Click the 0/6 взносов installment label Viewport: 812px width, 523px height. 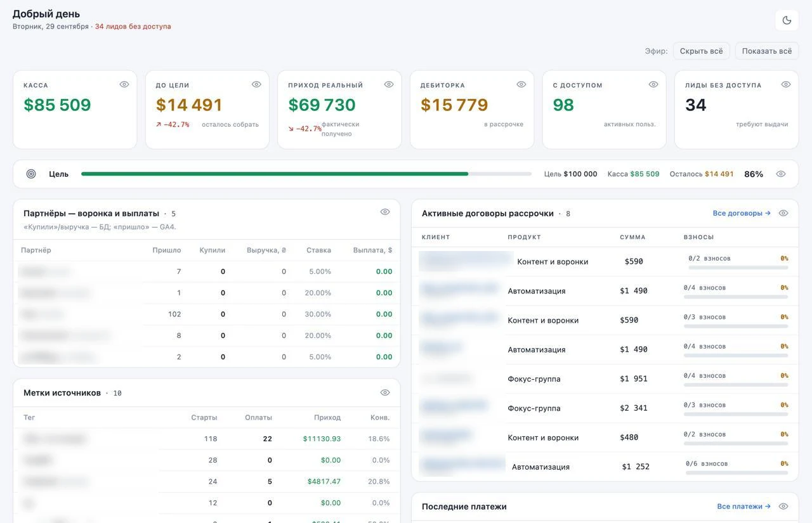click(707, 463)
